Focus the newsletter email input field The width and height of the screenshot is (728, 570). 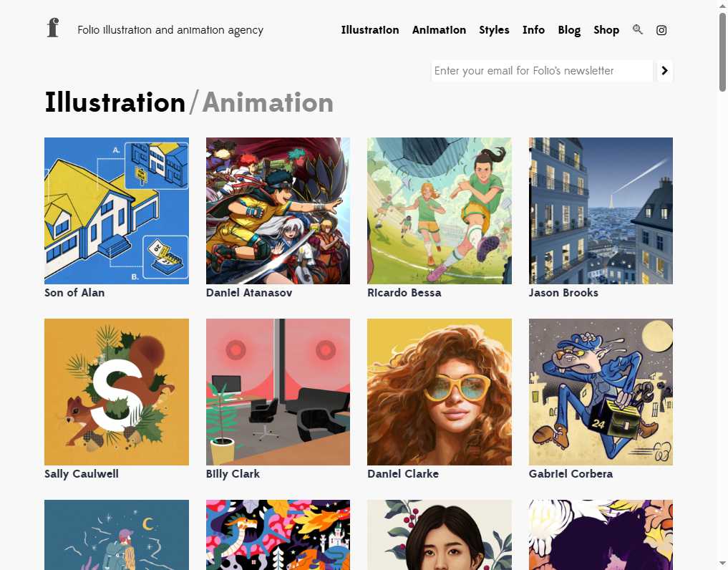tap(542, 71)
